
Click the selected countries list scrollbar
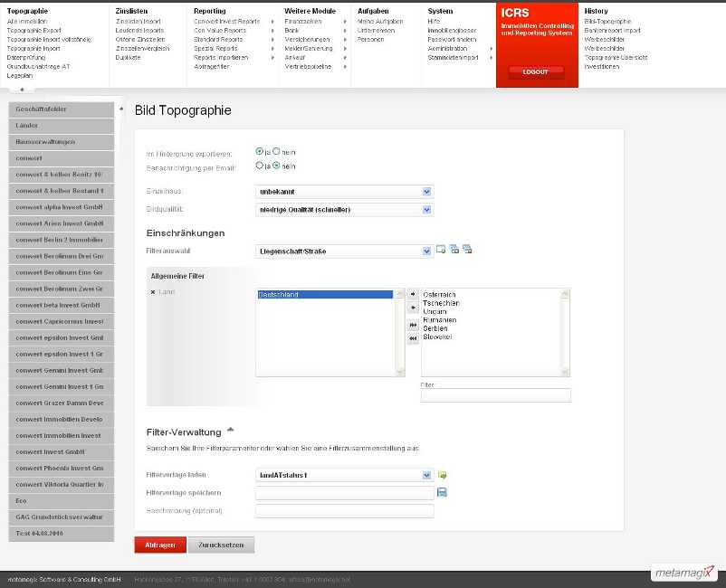coord(400,332)
